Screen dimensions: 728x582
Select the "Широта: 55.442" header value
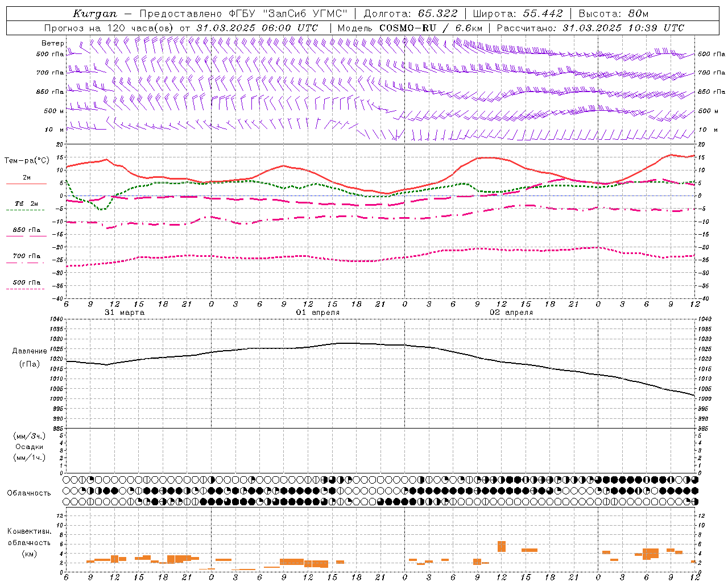point(518,14)
